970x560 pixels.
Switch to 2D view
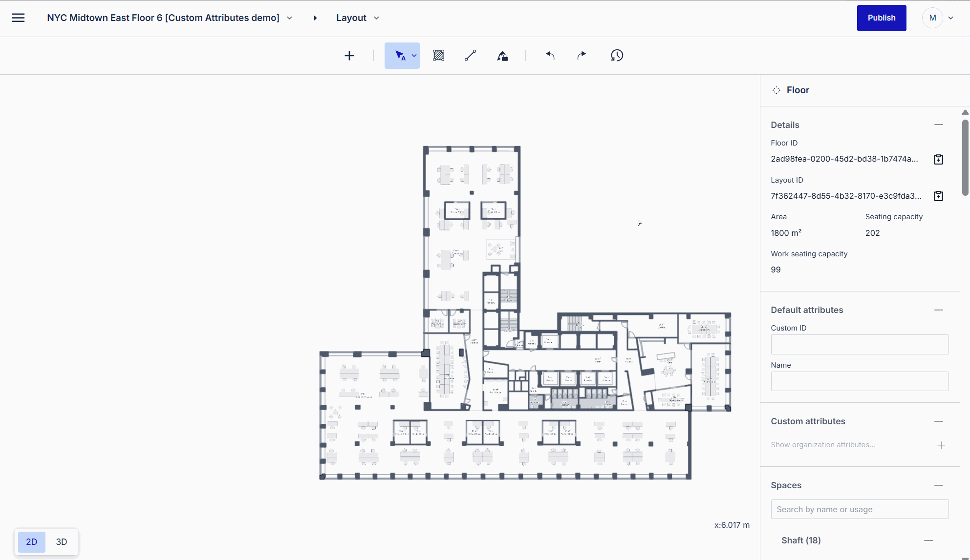click(x=32, y=542)
